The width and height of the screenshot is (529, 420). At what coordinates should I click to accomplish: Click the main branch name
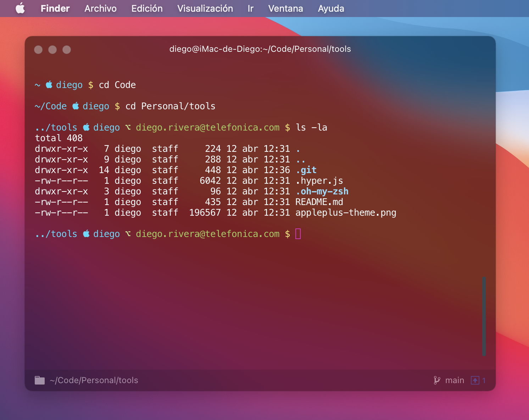[455, 380]
